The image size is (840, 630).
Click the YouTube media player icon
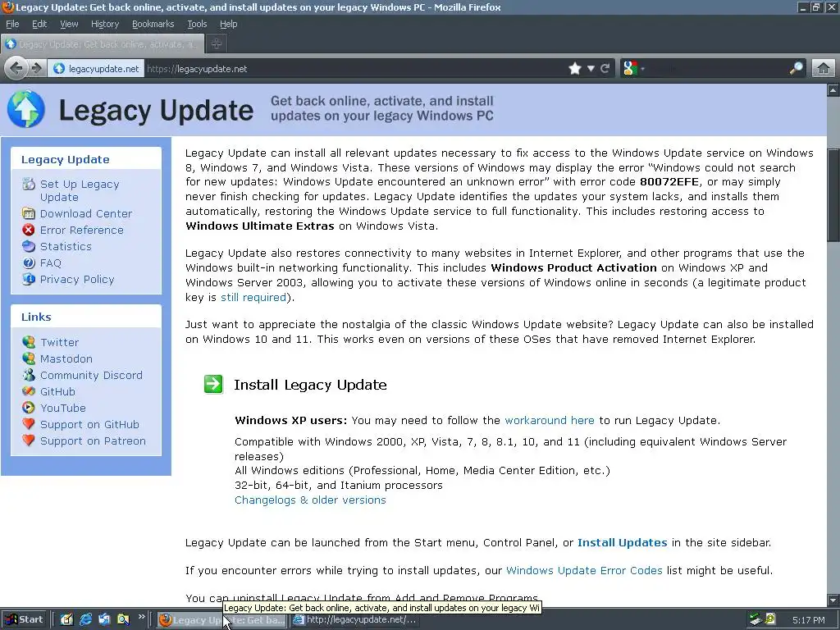pos(29,408)
